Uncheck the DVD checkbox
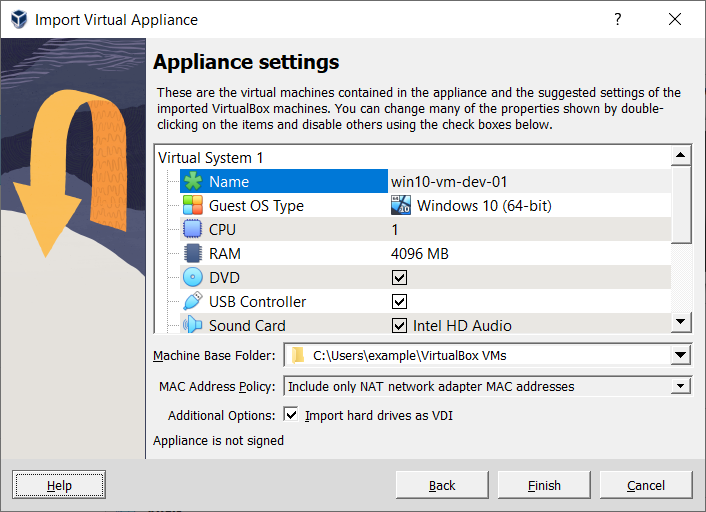This screenshot has height=512, width=706. [399, 277]
